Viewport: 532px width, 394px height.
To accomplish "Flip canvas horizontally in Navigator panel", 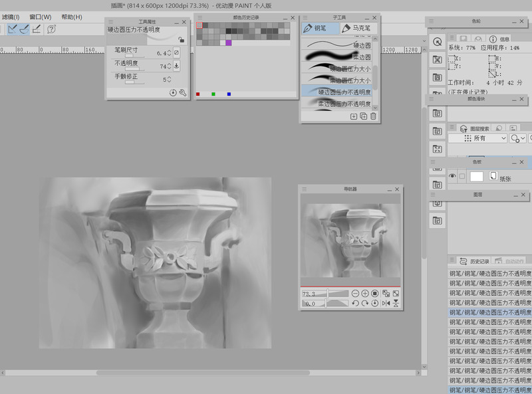I will pyautogui.click(x=386, y=303).
